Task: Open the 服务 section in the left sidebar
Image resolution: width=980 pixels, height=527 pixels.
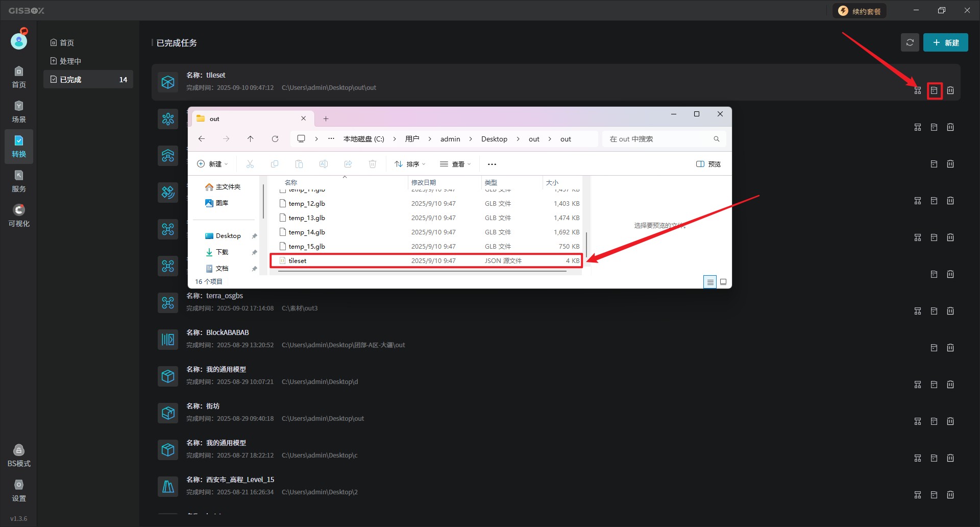Action: (19, 181)
